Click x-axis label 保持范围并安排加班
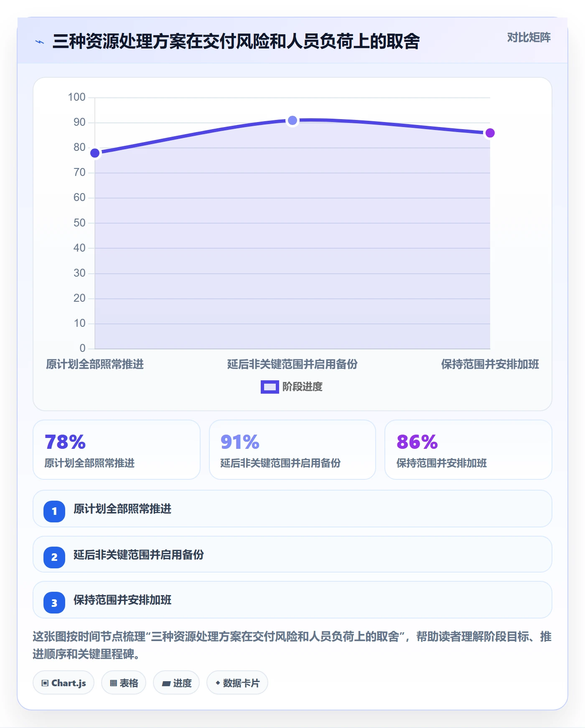The width and height of the screenshot is (585, 728). coord(490,364)
